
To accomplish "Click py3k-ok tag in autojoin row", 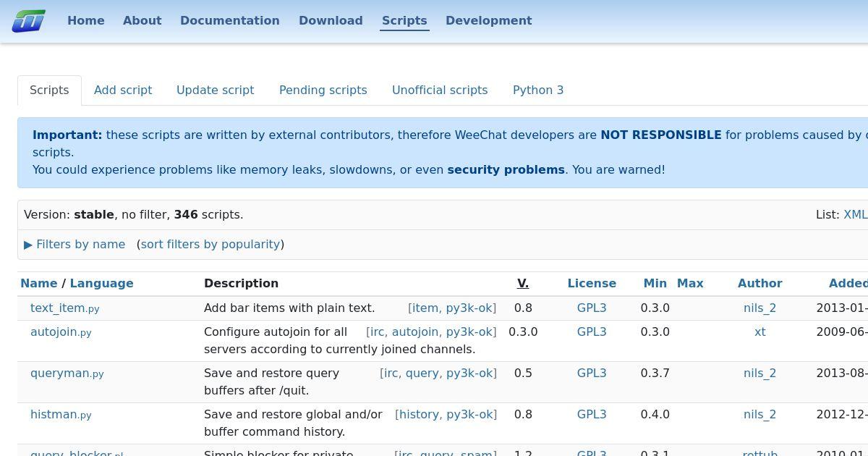I will click(x=469, y=332).
